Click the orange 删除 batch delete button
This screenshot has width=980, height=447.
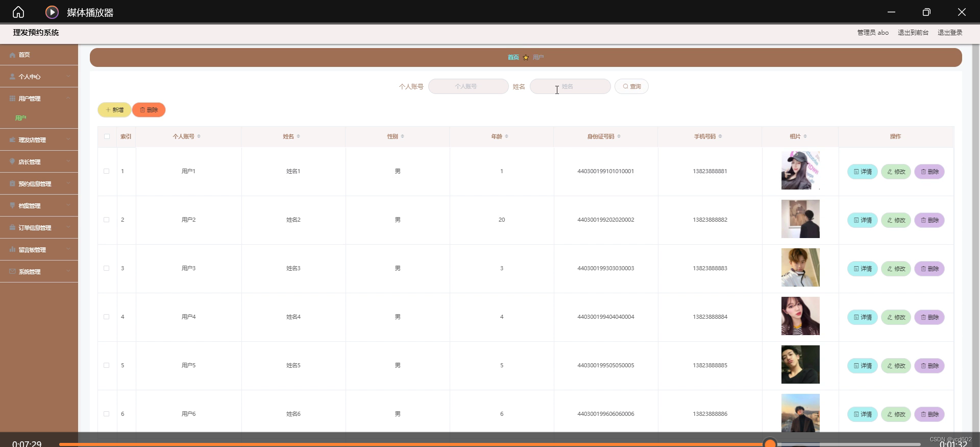pos(149,110)
